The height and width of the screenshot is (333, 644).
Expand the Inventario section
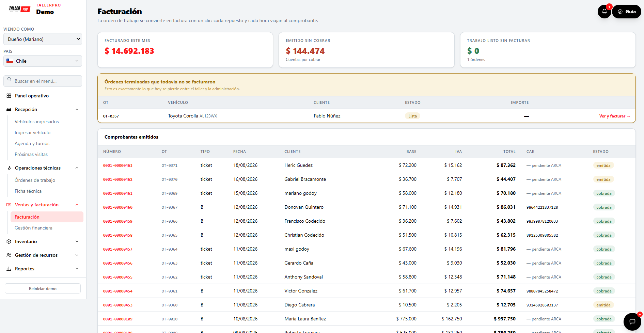tap(77, 241)
